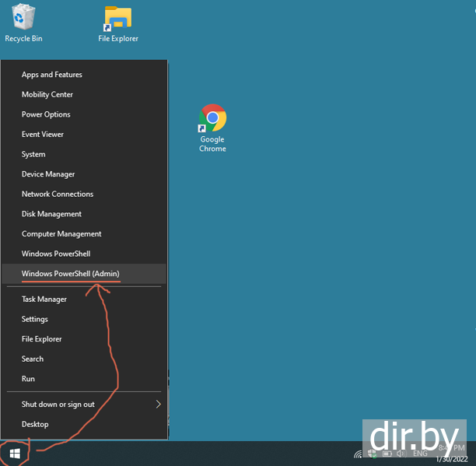Open Settings from the menu
The width and height of the screenshot is (476, 466).
click(84, 319)
